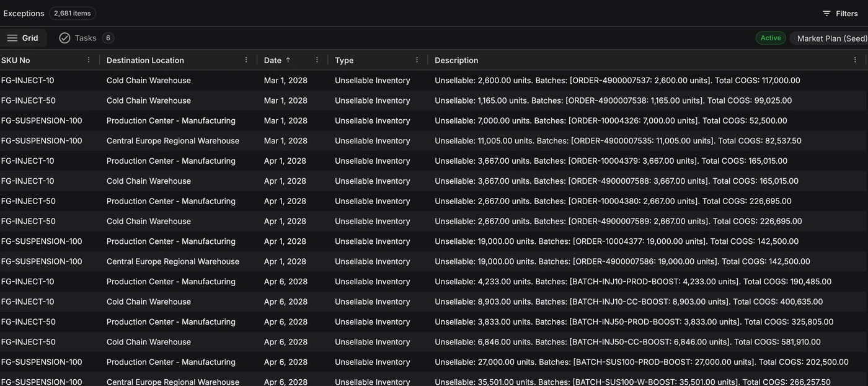Sort by the Description column header

point(456,60)
